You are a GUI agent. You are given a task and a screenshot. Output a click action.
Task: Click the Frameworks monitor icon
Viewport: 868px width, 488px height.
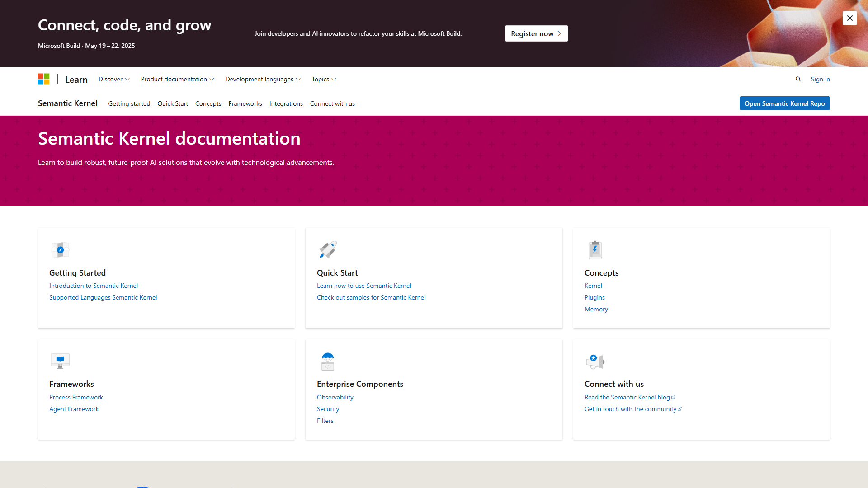pyautogui.click(x=60, y=361)
